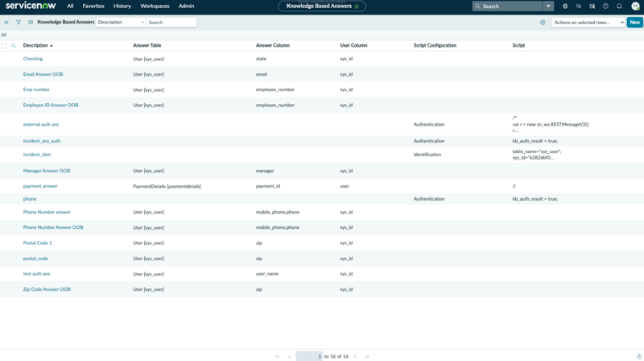Screen dimensions: 644x361
Task: Open the chat conversations icon in the header
Action: point(579,6)
